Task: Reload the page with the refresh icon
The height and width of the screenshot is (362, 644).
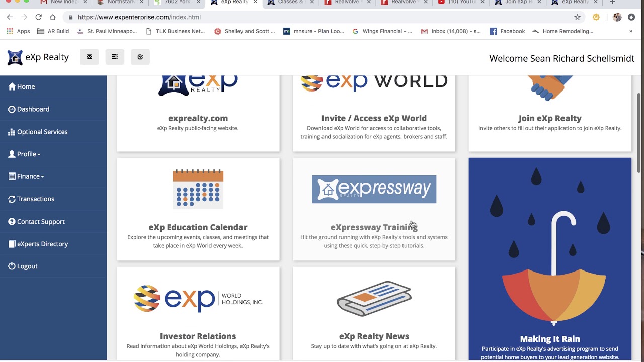Action: click(38, 17)
